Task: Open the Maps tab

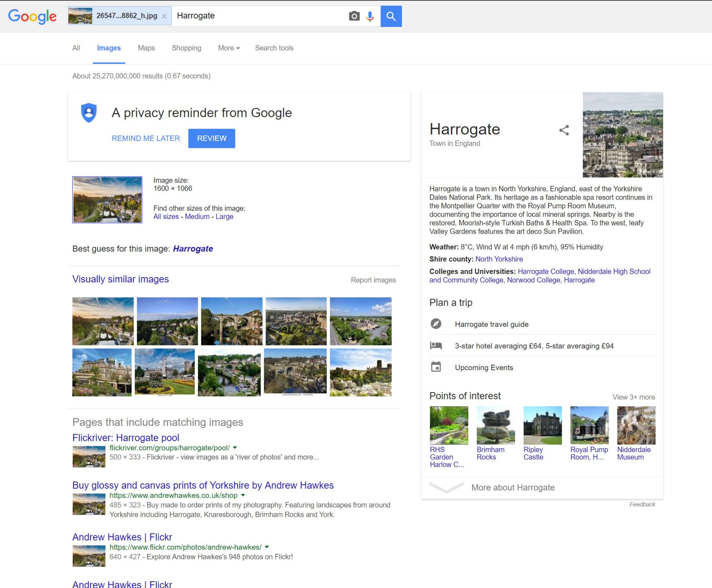Action: [146, 48]
